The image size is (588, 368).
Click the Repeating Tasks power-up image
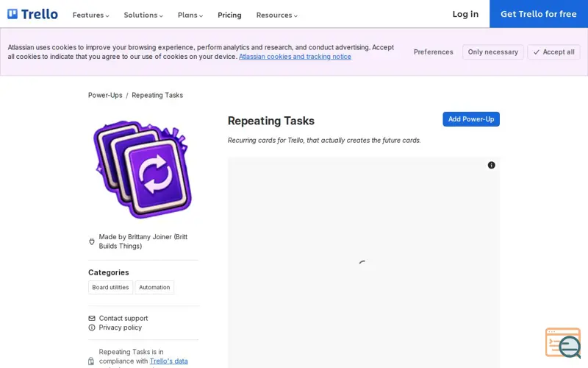click(x=143, y=169)
